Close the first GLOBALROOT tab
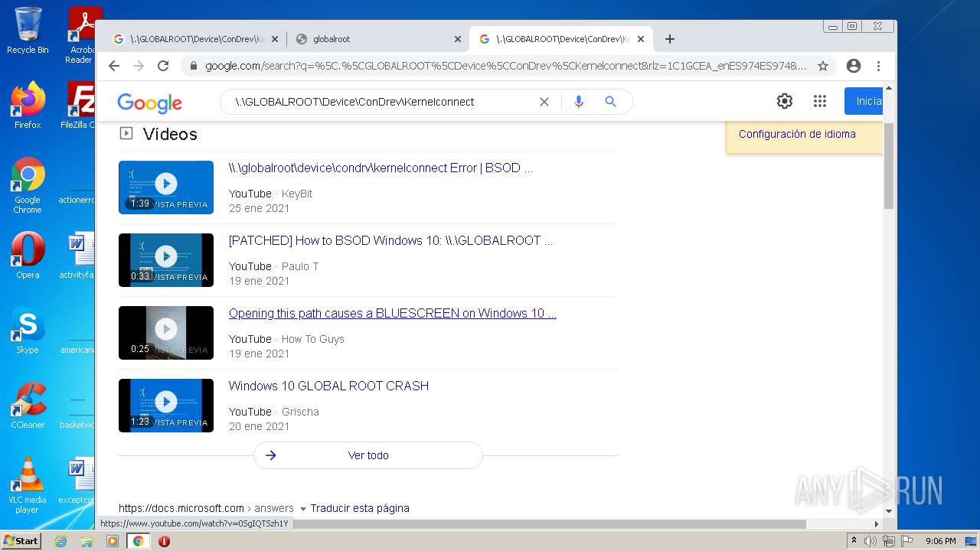 [x=275, y=39]
